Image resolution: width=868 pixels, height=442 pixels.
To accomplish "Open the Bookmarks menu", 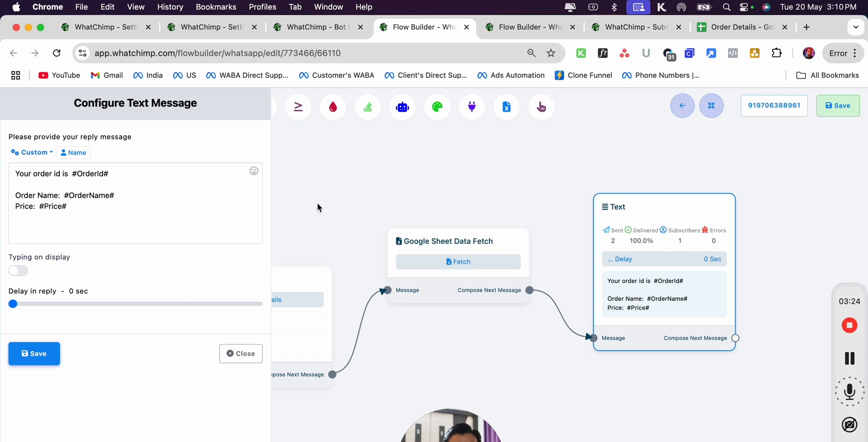I will 216,7.
